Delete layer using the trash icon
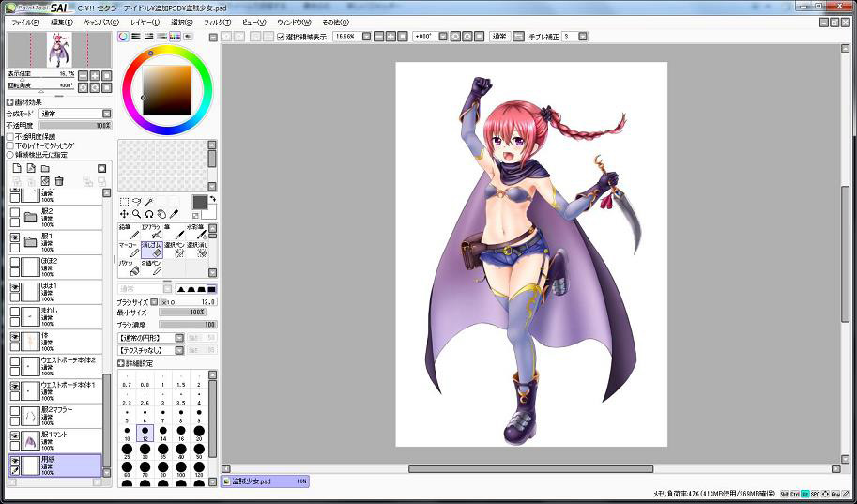 pyautogui.click(x=59, y=181)
